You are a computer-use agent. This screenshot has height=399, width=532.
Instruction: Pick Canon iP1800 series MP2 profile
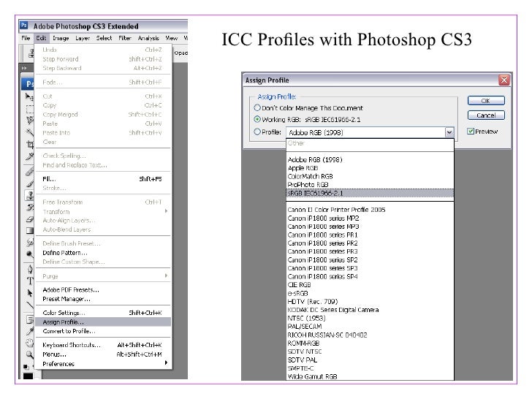click(370, 218)
